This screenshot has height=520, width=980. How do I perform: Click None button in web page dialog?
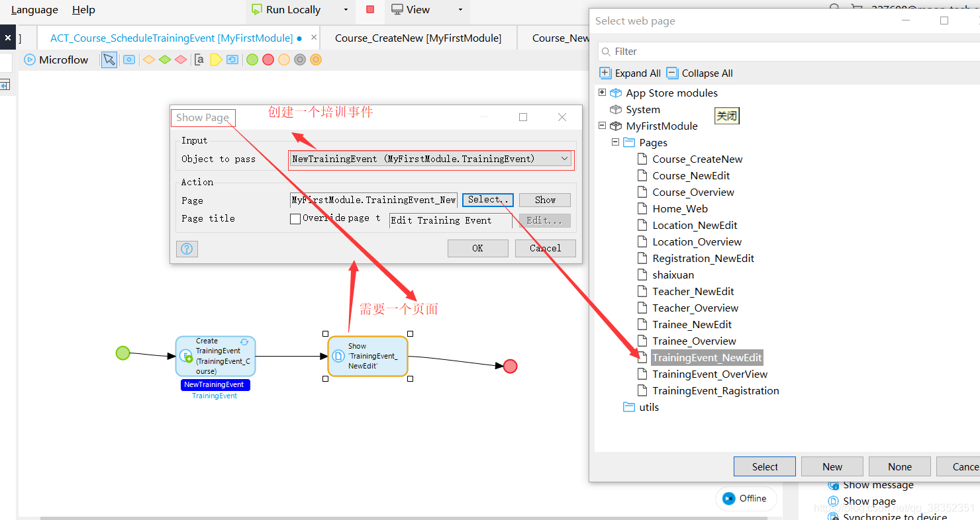[x=900, y=466]
